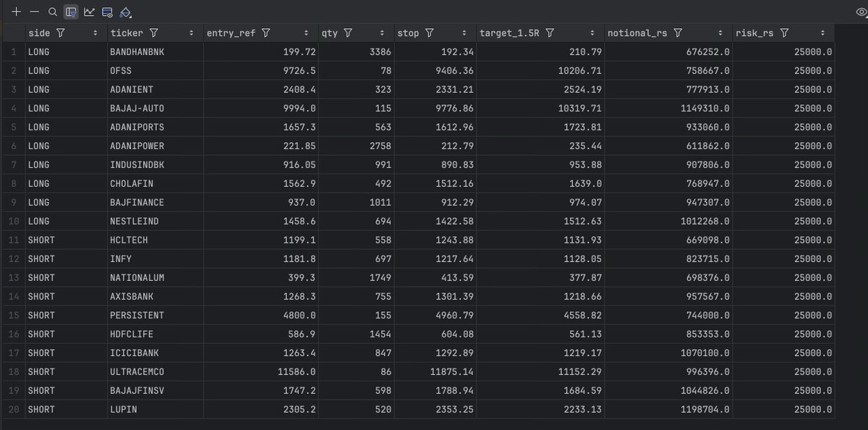Viewport: 868px width, 430px height.
Task: Click the filter icon on entry_ref column
Action: click(265, 33)
